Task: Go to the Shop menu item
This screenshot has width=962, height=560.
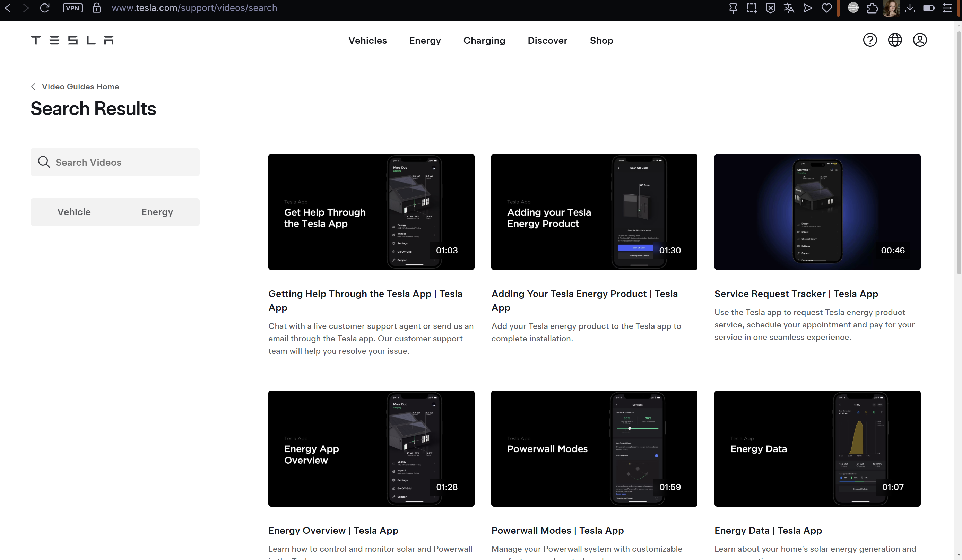Action: point(601,41)
